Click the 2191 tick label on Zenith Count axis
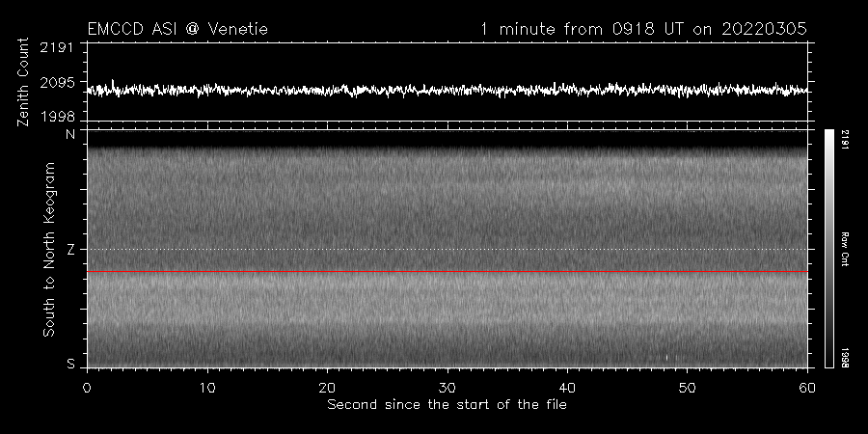This screenshot has width=868, height=434. pyautogui.click(x=57, y=47)
